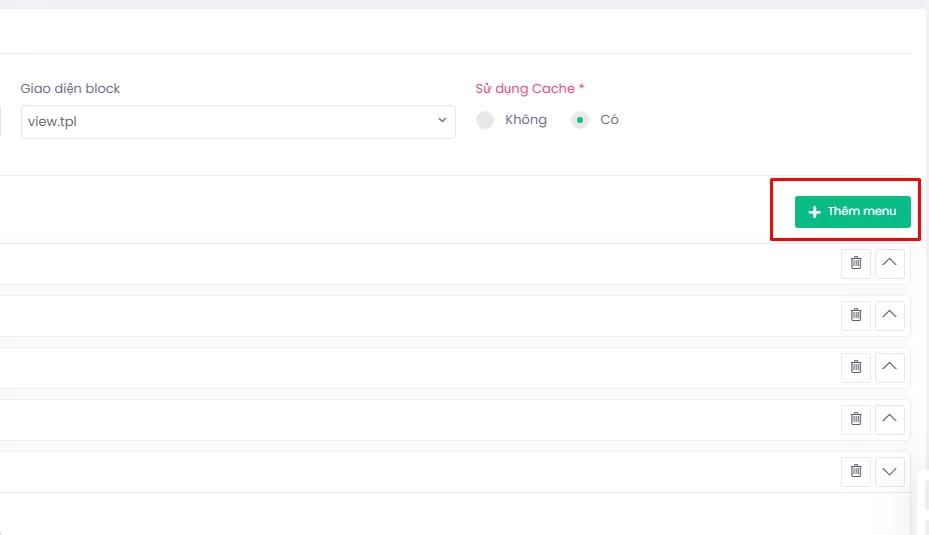Open the Giao diện block dropdown view.tpl
Screen dimensions: 929x535
point(238,121)
